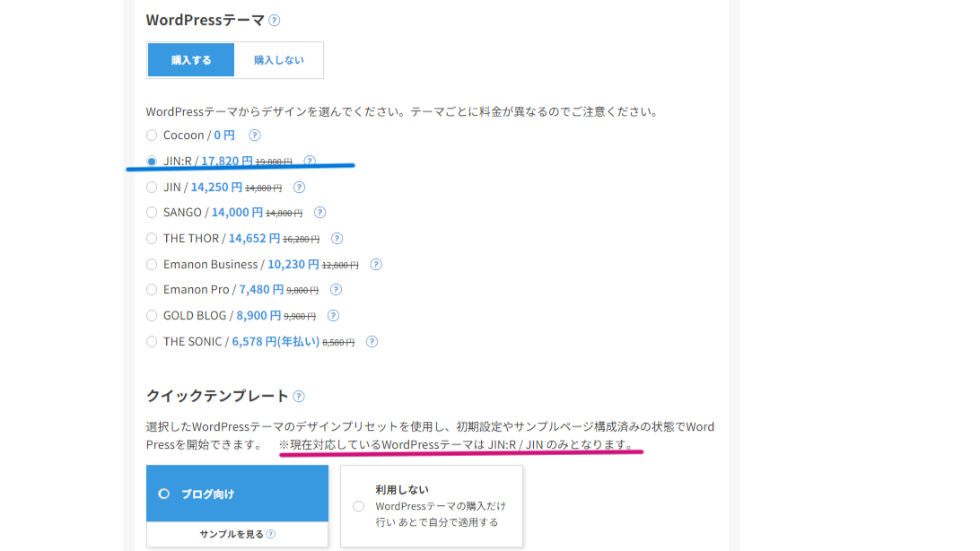Open help icon for GOLD BLOG theme

333,316
